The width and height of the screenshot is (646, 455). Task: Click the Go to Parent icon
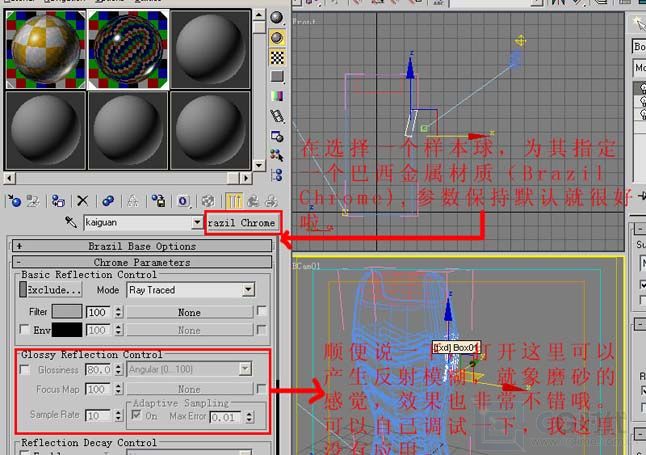[x=253, y=201]
